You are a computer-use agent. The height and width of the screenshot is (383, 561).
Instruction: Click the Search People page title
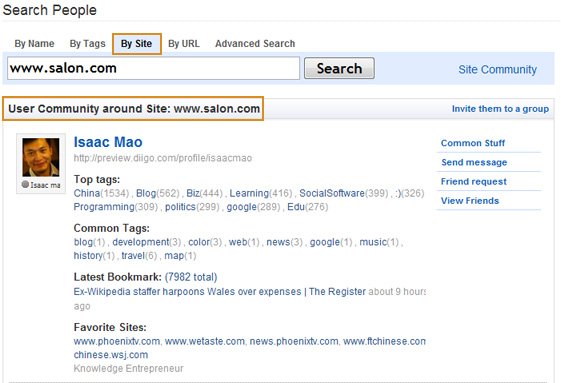tap(50, 10)
